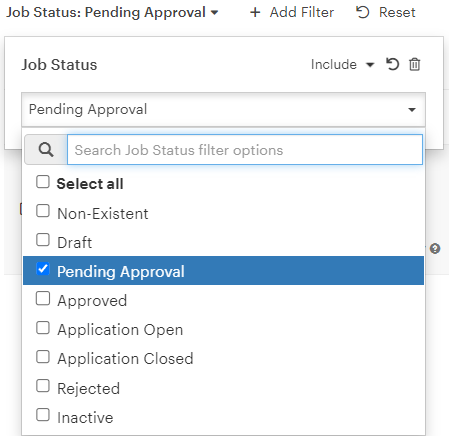Expand the Include dropdown
449x436 pixels.
click(x=343, y=64)
